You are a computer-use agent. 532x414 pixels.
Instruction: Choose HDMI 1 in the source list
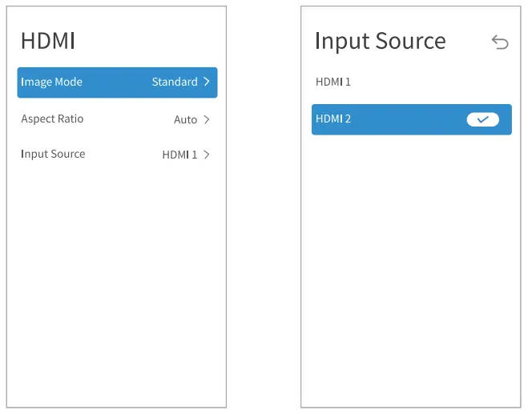click(x=333, y=82)
